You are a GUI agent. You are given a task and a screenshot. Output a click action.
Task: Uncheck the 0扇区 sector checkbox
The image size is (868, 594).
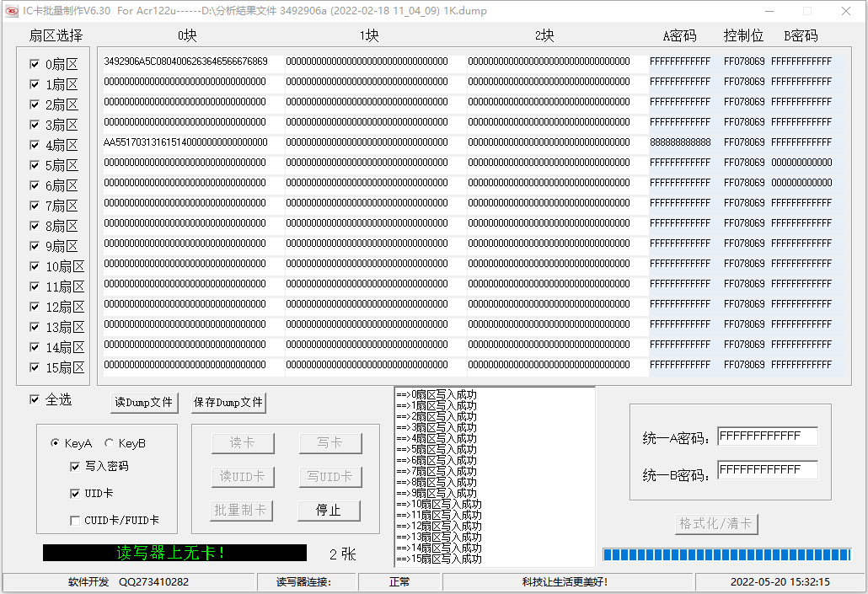(35, 64)
